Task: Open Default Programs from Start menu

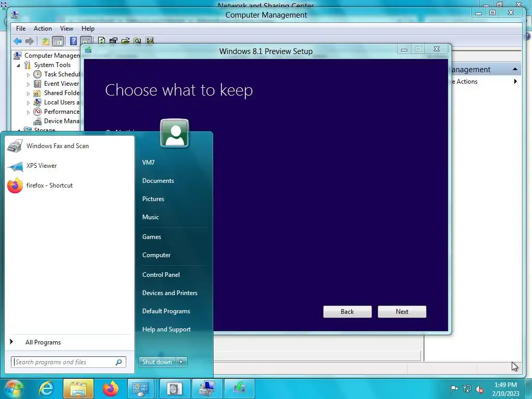Action: click(x=166, y=311)
